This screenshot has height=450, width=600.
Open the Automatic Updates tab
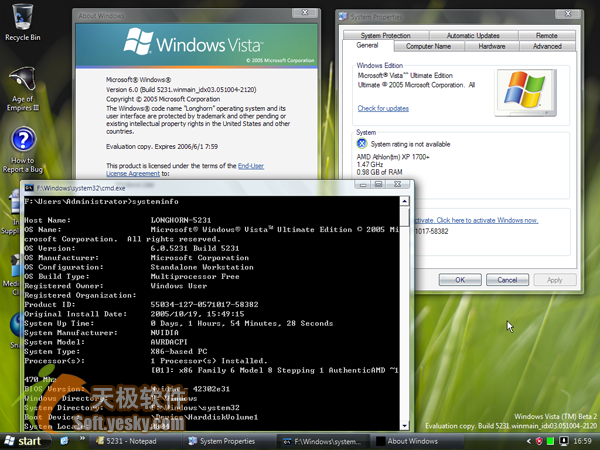point(473,35)
